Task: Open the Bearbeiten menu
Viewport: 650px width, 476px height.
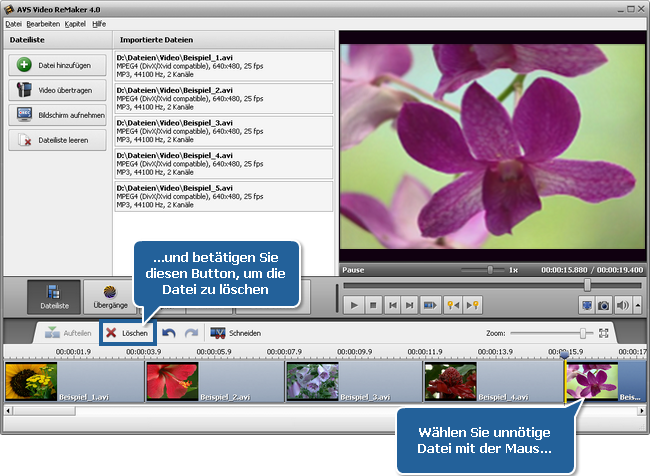Action: coord(43,24)
